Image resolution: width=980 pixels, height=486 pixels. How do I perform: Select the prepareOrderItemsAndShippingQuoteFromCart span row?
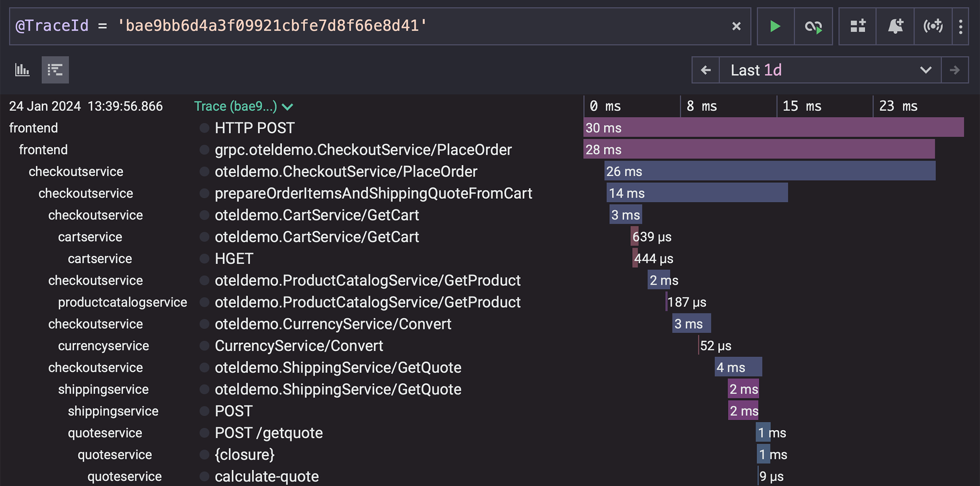pos(373,194)
